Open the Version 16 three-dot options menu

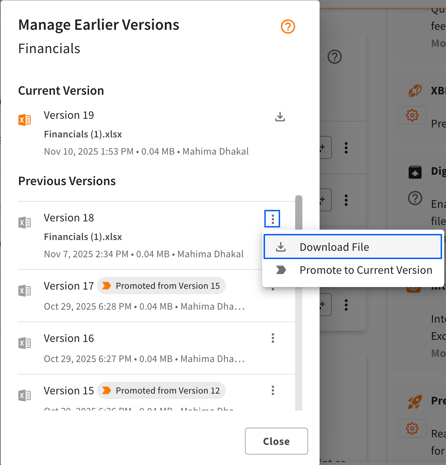coord(273,338)
